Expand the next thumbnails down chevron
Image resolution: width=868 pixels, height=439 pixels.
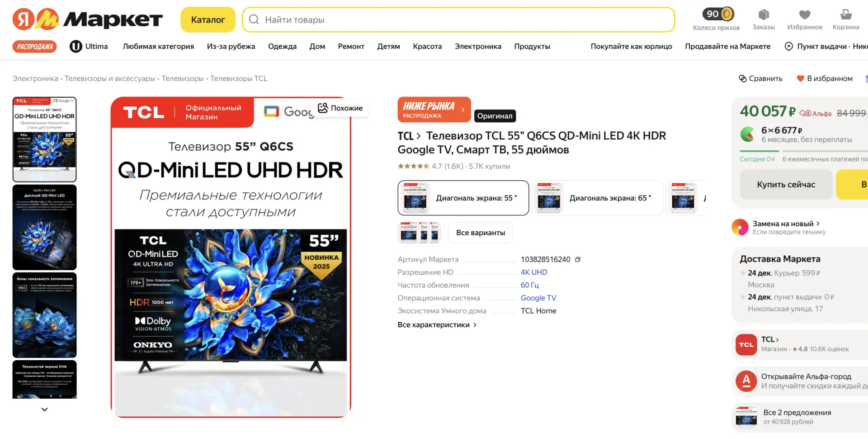click(44, 409)
